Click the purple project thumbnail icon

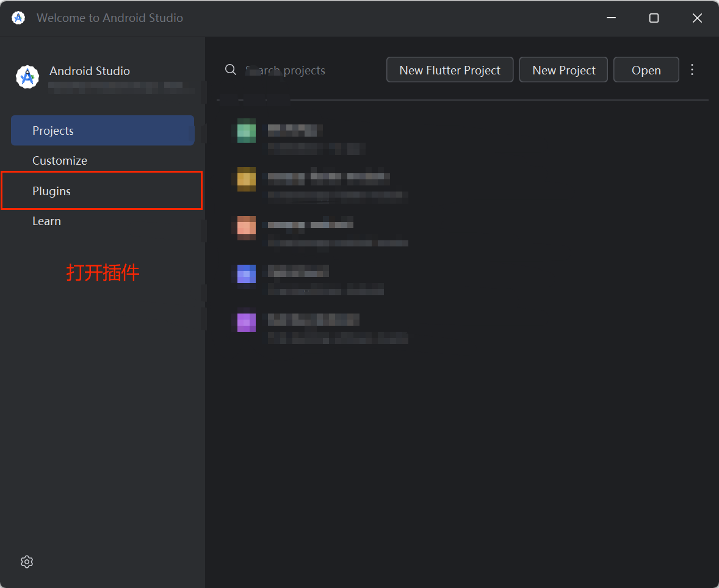pos(246,321)
